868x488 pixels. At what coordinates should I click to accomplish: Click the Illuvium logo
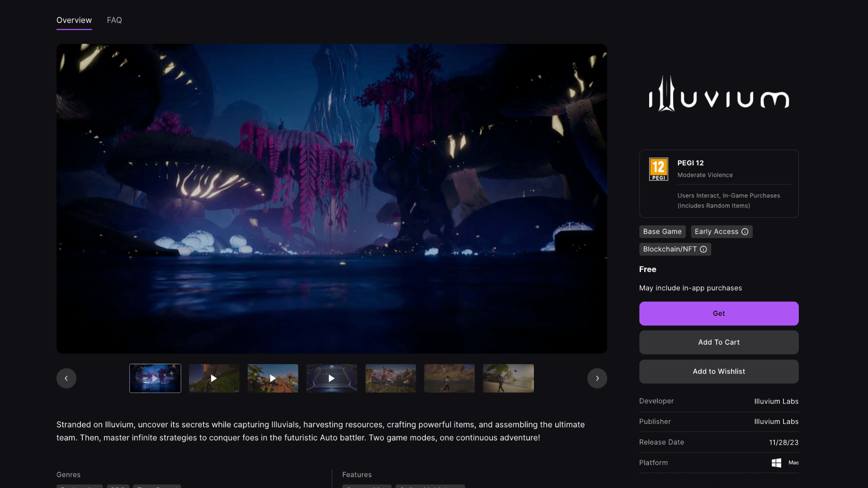pyautogui.click(x=719, y=94)
